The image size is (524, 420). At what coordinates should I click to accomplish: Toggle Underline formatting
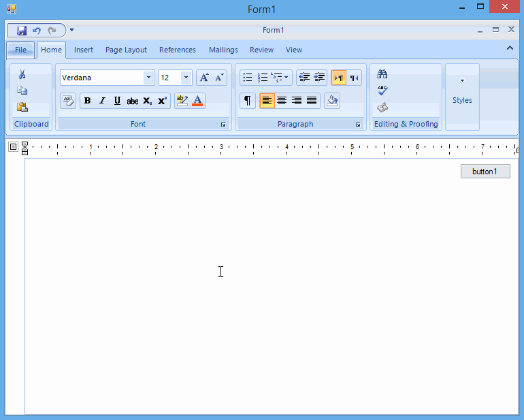pos(117,101)
